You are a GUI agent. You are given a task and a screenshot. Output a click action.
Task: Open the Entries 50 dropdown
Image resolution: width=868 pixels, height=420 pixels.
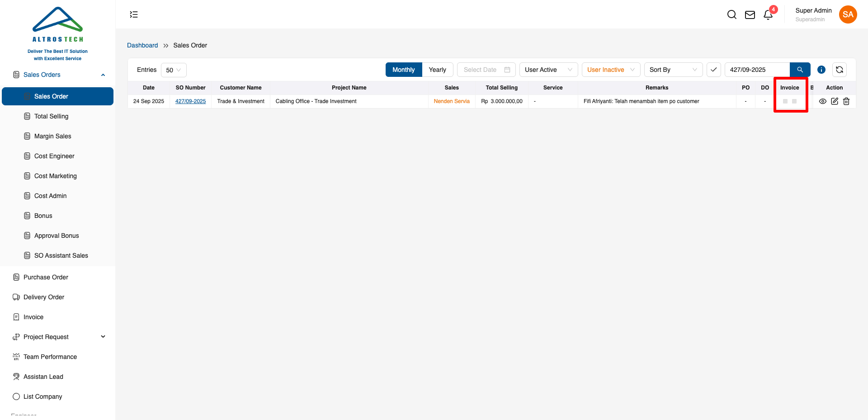coord(174,70)
